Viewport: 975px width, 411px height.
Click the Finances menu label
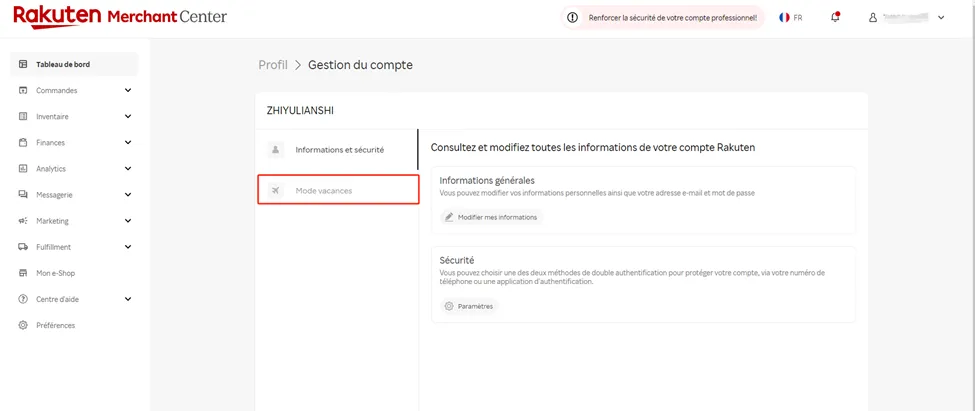50,142
